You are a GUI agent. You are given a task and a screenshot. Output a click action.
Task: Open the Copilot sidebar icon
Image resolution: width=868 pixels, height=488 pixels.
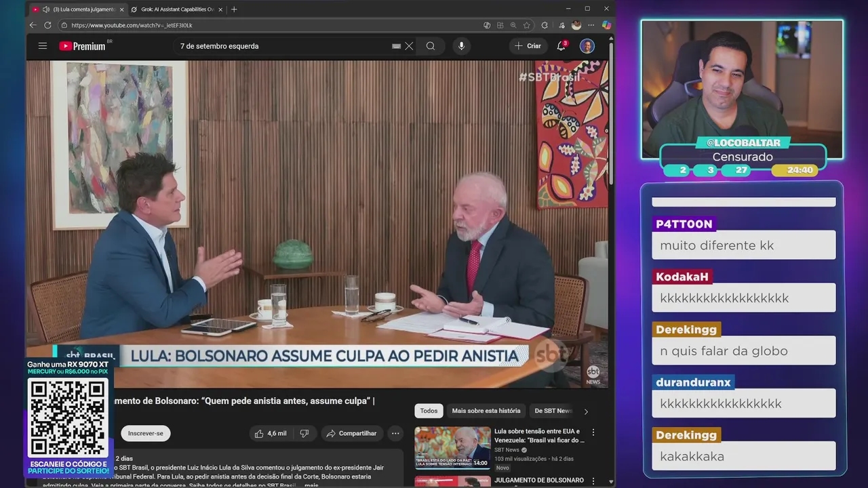click(x=606, y=25)
